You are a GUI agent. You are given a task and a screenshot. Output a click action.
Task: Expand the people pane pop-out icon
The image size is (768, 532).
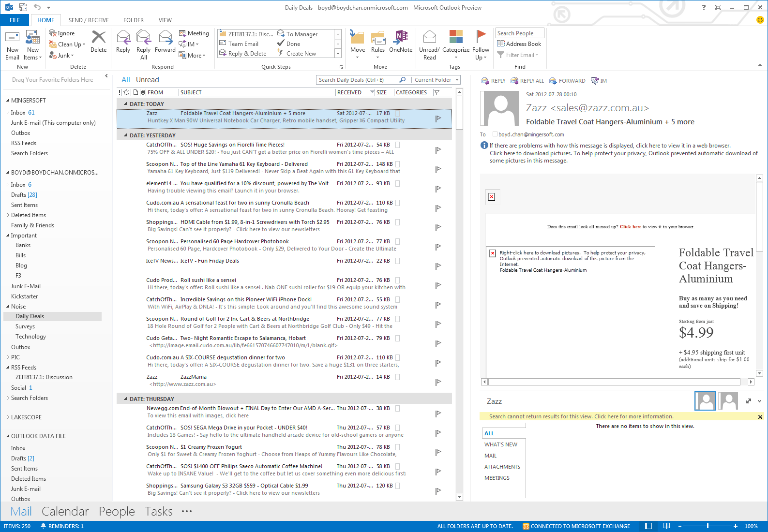click(749, 401)
